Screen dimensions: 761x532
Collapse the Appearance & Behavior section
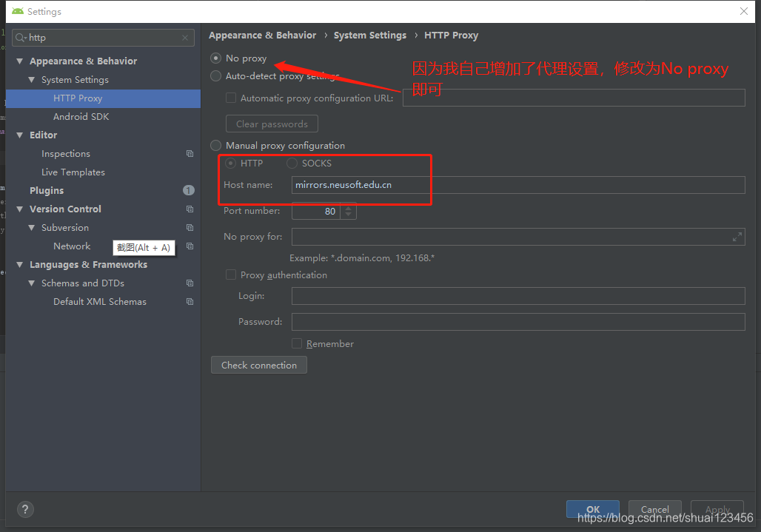coord(19,61)
